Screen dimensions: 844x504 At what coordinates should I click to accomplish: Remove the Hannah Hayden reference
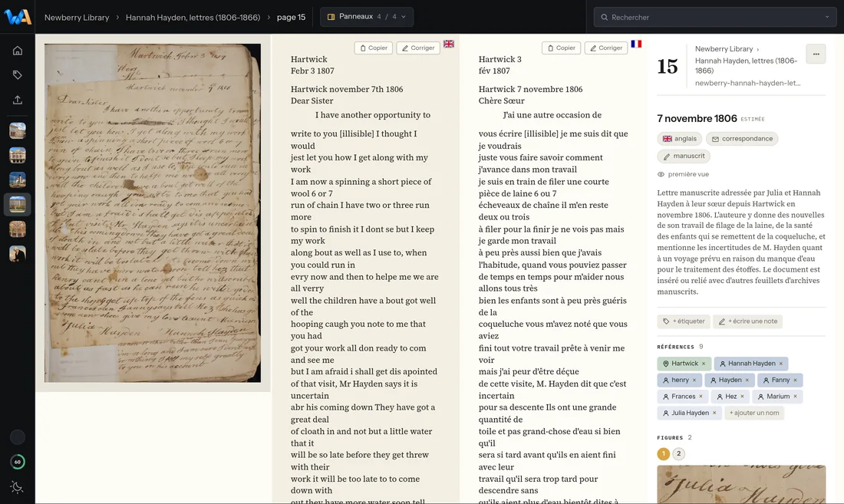[x=781, y=364]
